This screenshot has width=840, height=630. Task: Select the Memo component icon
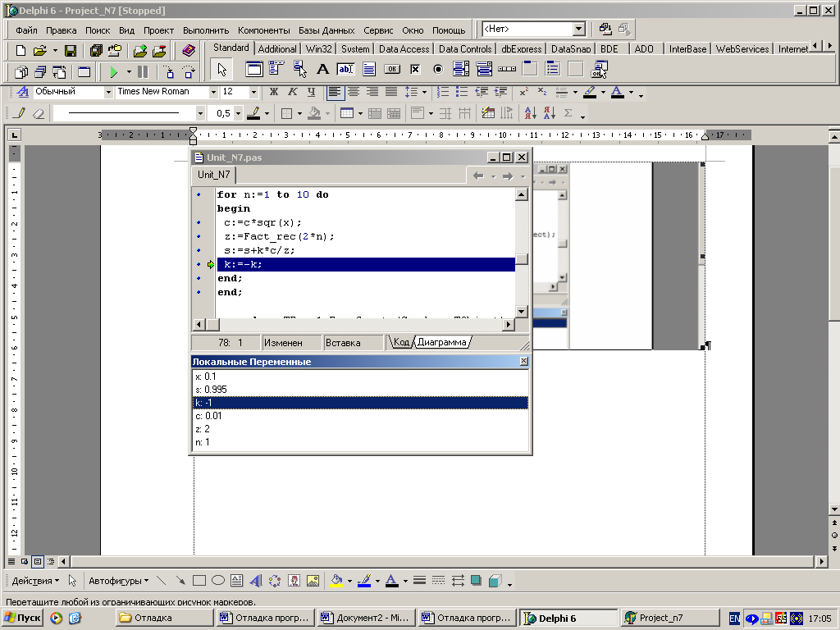(x=369, y=69)
